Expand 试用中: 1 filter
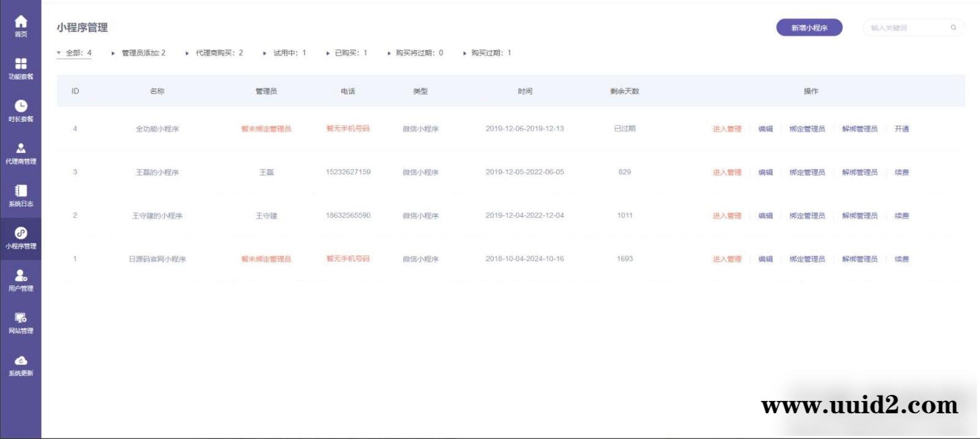The height and width of the screenshot is (439, 980). pyautogui.click(x=285, y=53)
